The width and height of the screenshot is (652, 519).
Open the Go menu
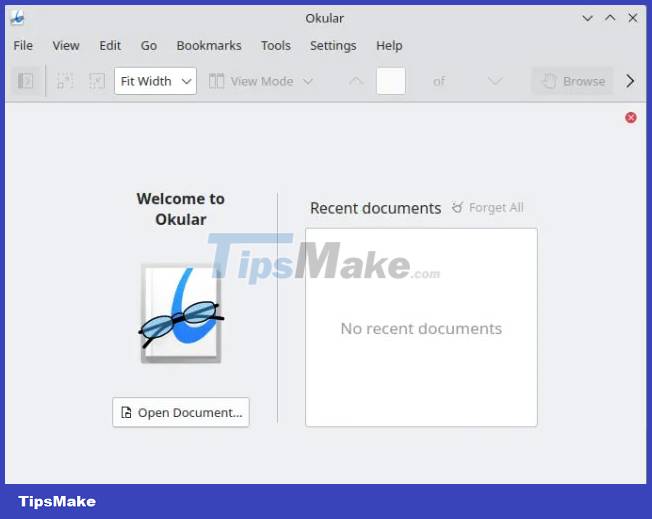[x=148, y=45]
